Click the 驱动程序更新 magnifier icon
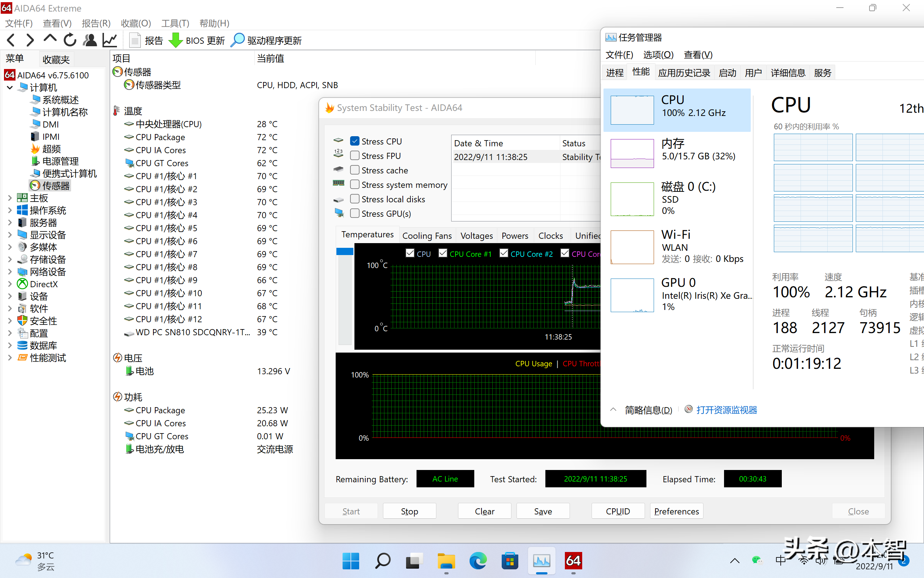 coord(237,40)
